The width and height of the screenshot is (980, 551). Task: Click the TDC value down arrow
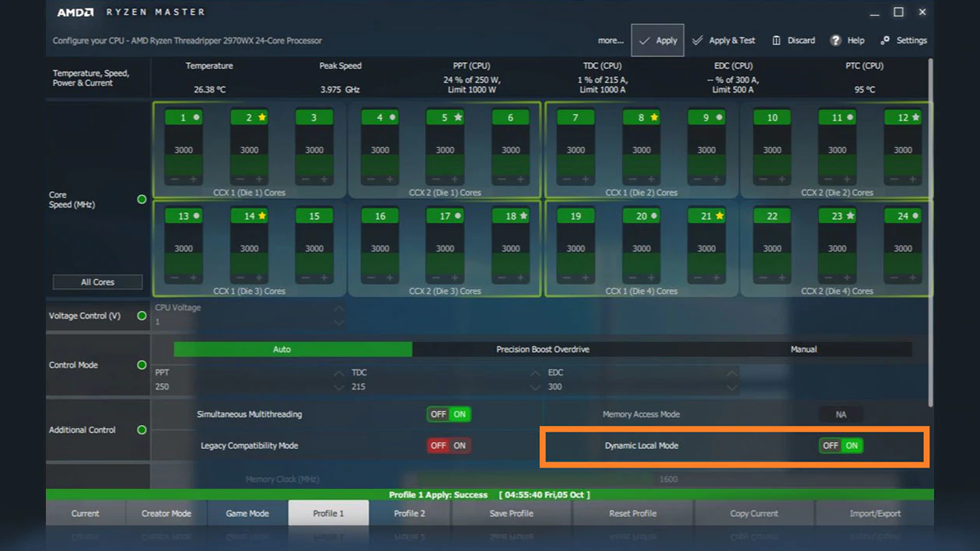point(535,387)
